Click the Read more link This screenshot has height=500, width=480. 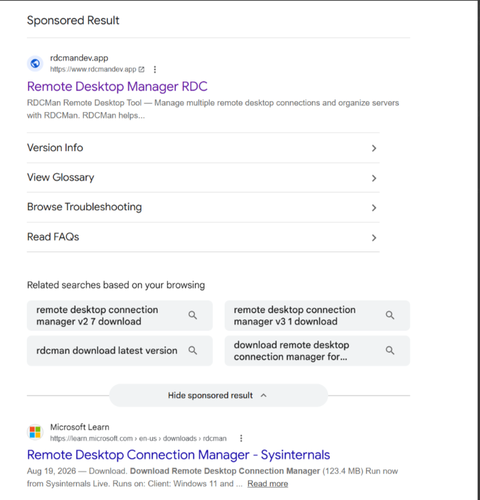[x=268, y=484]
